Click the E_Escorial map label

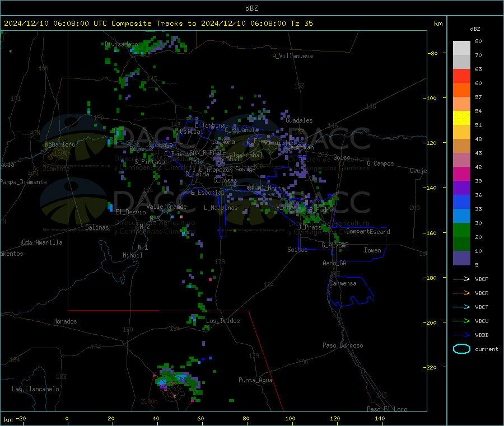208,193
